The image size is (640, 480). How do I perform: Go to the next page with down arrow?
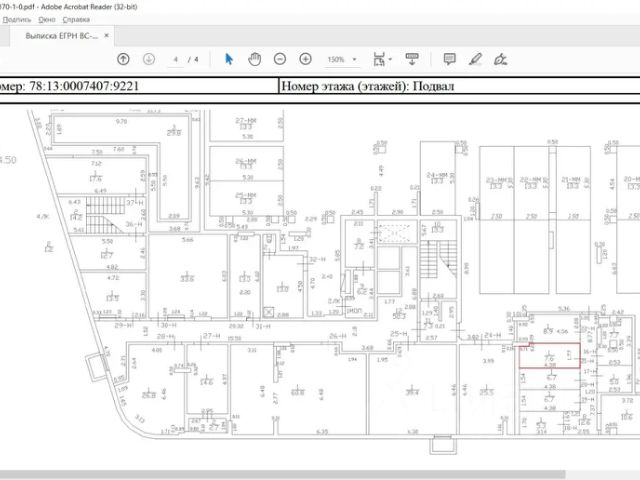(x=149, y=59)
